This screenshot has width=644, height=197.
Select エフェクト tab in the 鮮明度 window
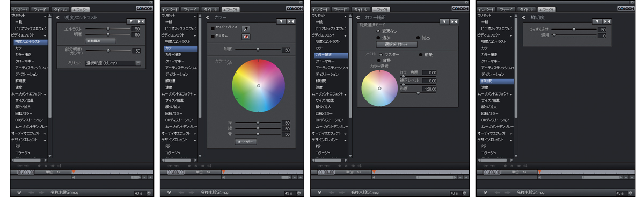click(546, 10)
